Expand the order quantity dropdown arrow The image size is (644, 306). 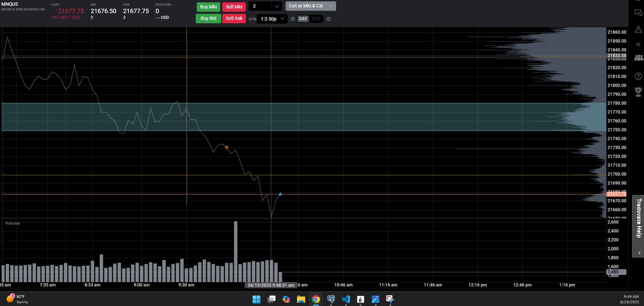tap(277, 6)
